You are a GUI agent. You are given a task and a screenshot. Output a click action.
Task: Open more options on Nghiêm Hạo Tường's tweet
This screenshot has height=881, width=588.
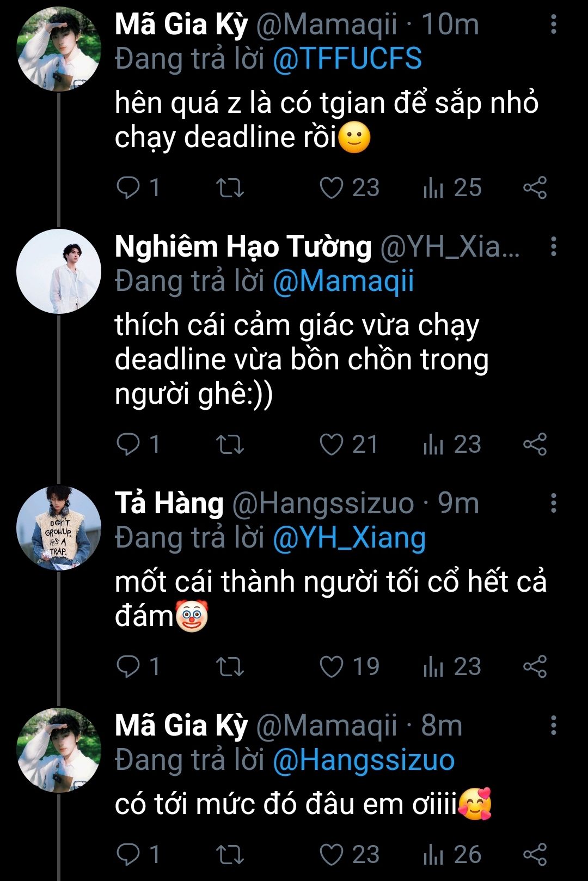[x=553, y=246]
